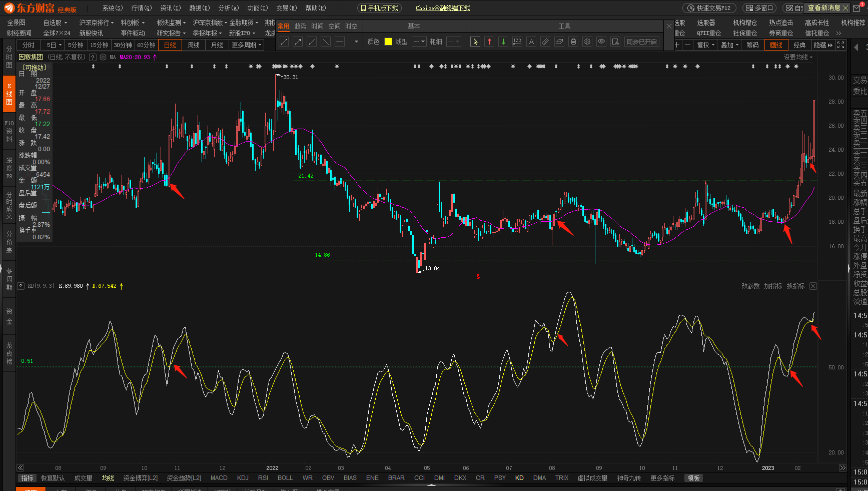This screenshot has width=868, height=491.
Task: Close the KD indicator sub-panel
Action: [813, 286]
